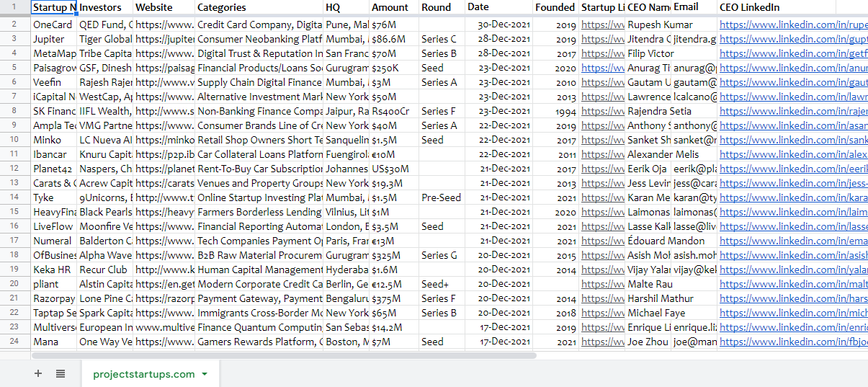This screenshot has width=868, height=387.
Task: Open the all sheets list icon
Action: [61, 373]
